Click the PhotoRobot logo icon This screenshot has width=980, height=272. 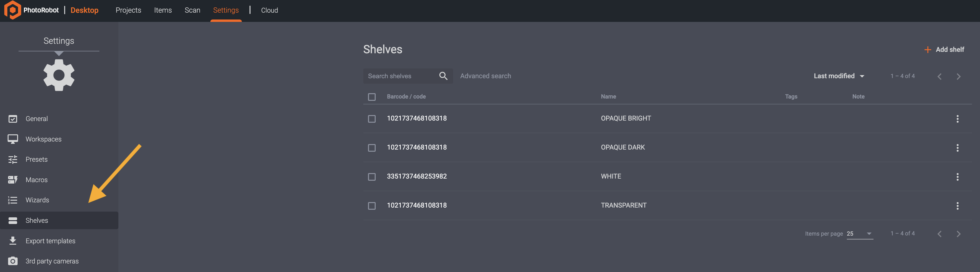tap(13, 10)
